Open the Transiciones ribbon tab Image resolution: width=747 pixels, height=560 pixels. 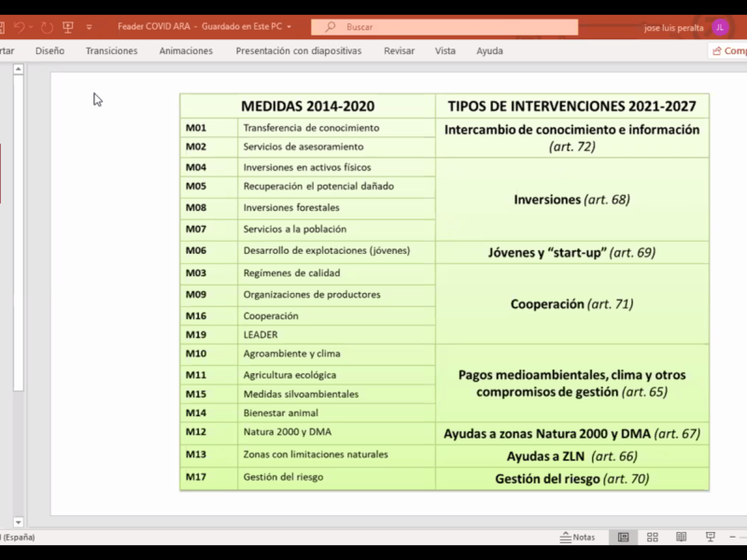pyautogui.click(x=111, y=51)
